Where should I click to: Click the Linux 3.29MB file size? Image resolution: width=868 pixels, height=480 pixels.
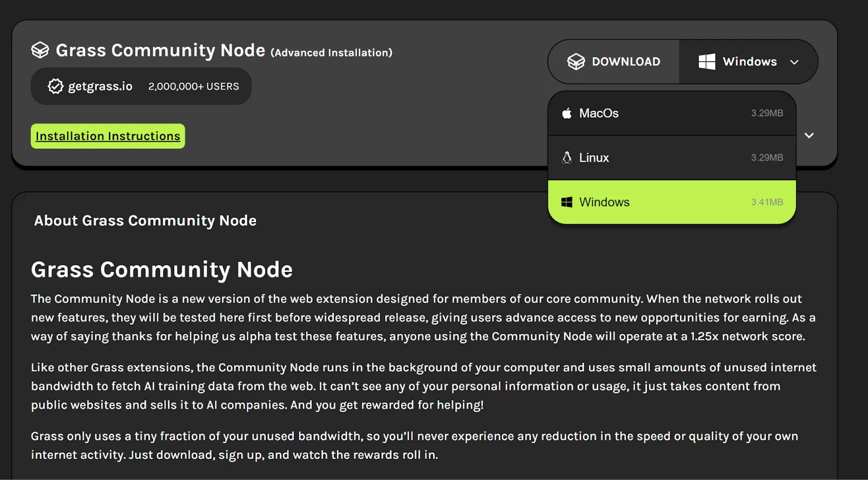click(767, 157)
